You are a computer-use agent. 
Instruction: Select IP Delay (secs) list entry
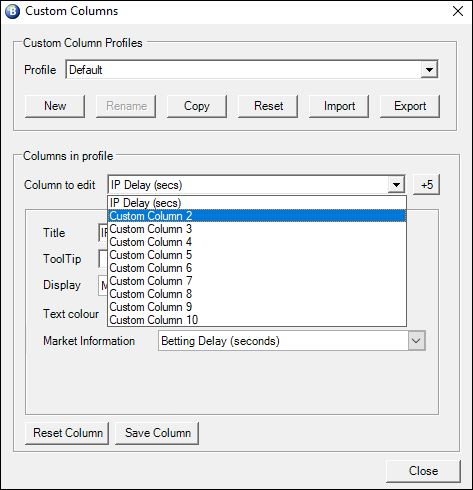point(257,203)
